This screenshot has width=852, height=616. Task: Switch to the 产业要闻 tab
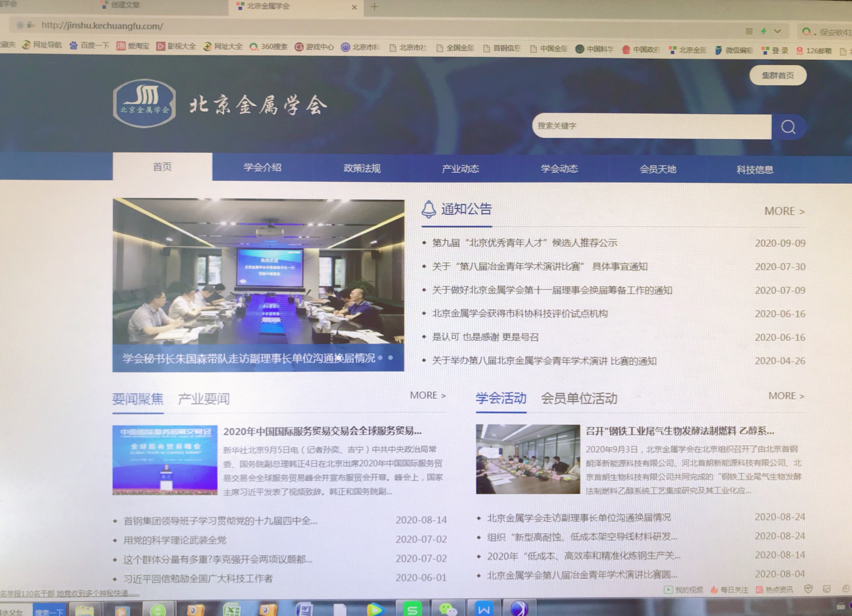click(x=204, y=399)
